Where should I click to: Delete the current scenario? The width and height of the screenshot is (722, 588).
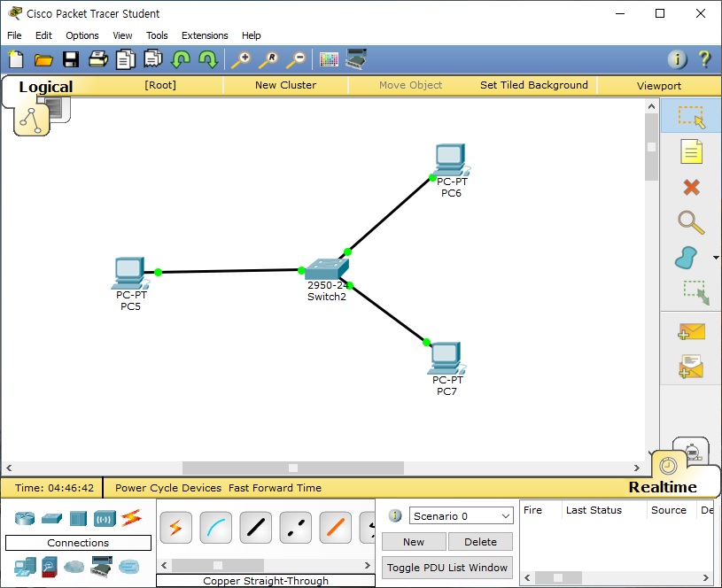[480, 541]
